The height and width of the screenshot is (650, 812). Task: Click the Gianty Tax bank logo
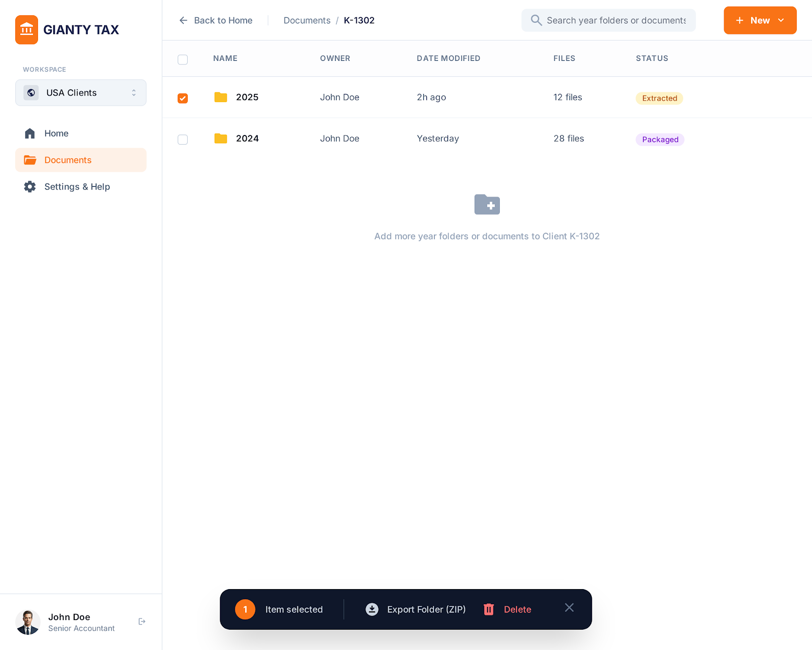click(x=27, y=29)
